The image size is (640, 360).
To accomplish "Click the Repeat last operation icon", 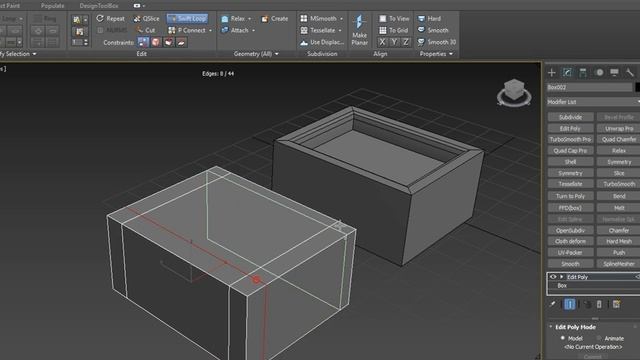I will tap(100, 18).
